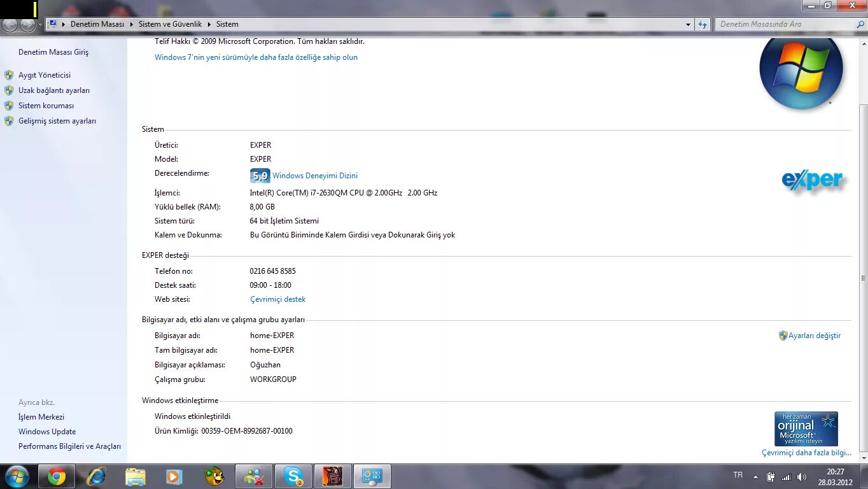Click shield icon beside Aygıt Yöneticisi

9,75
